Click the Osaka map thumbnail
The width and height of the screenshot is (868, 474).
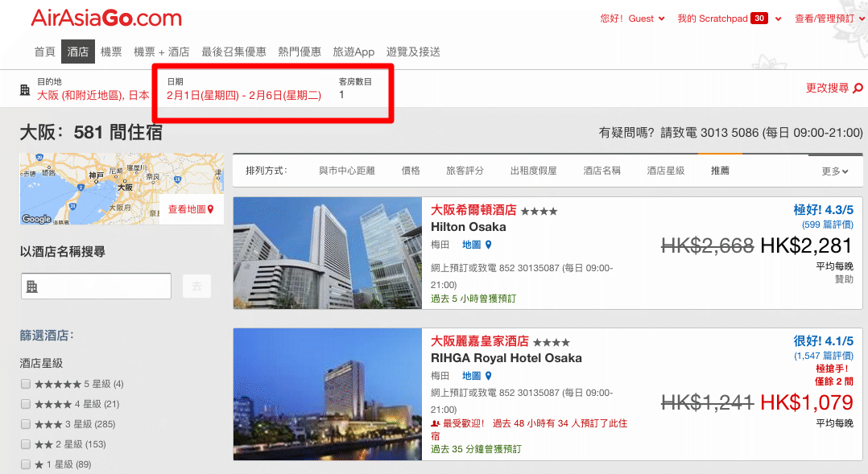122,188
